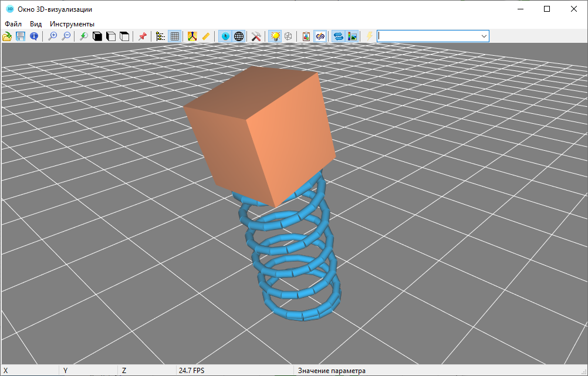Zoom in with the plus magnifier
The height and width of the screenshot is (376, 588).
(53, 36)
